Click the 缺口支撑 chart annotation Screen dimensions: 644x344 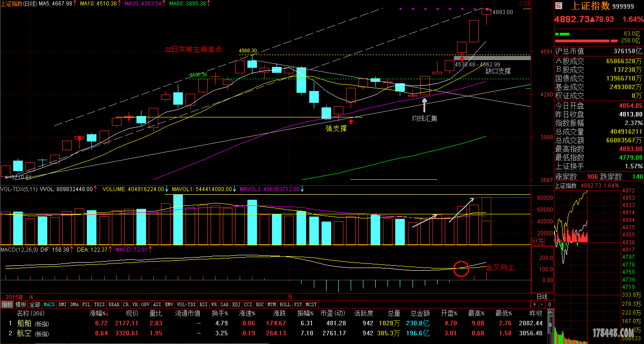coord(498,71)
